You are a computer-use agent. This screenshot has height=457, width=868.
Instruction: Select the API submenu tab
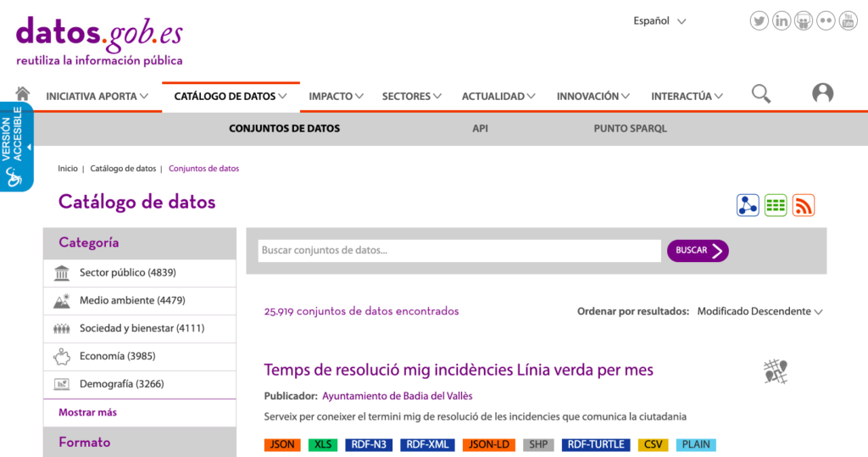tap(480, 129)
